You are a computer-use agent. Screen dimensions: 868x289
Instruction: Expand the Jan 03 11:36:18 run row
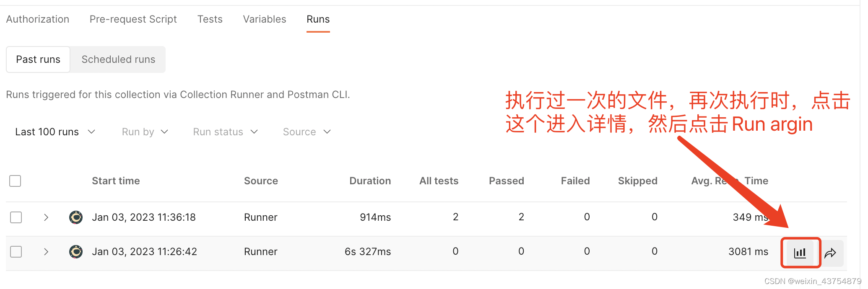(46, 217)
